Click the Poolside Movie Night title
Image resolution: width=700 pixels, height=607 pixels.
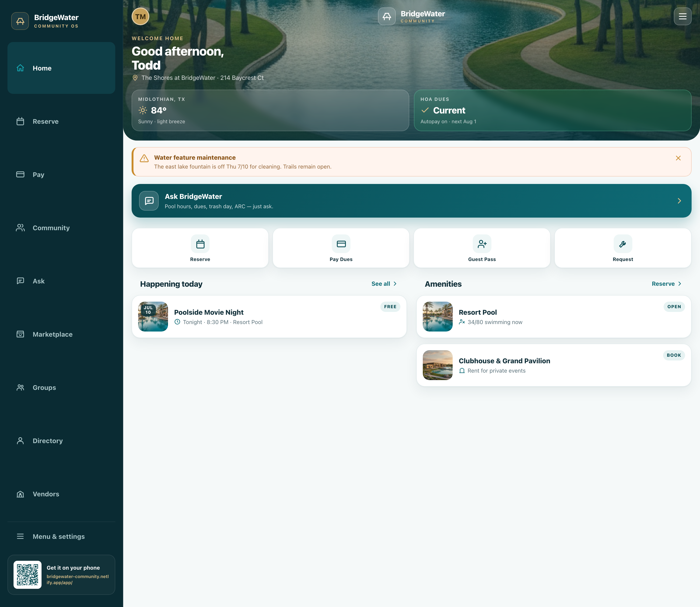pos(209,312)
